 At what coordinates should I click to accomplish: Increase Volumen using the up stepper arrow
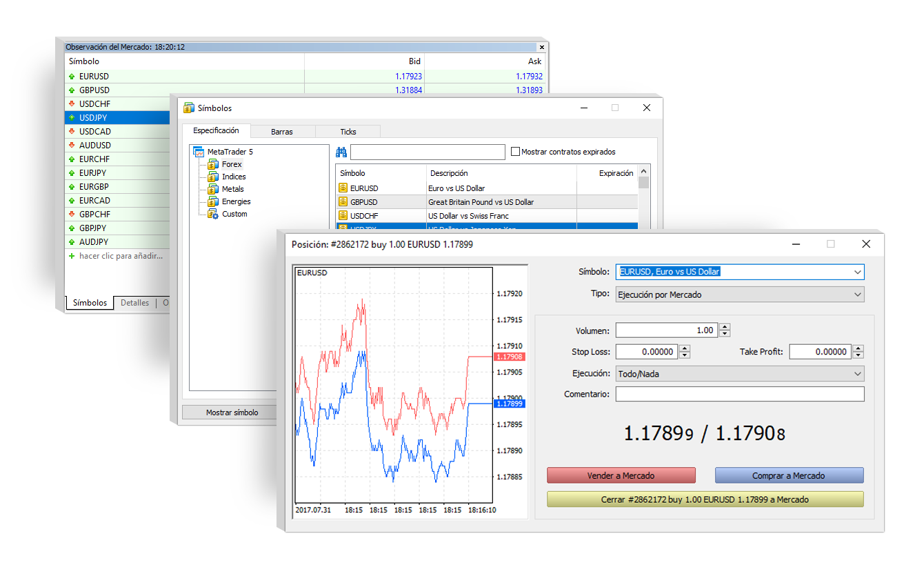pyautogui.click(x=724, y=326)
